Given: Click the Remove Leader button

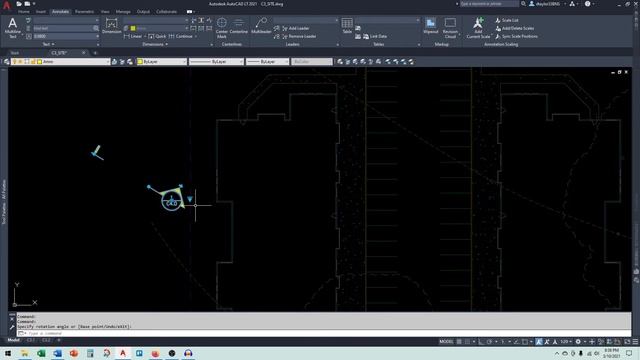Looking at the screenshot, I should (298, 36).
